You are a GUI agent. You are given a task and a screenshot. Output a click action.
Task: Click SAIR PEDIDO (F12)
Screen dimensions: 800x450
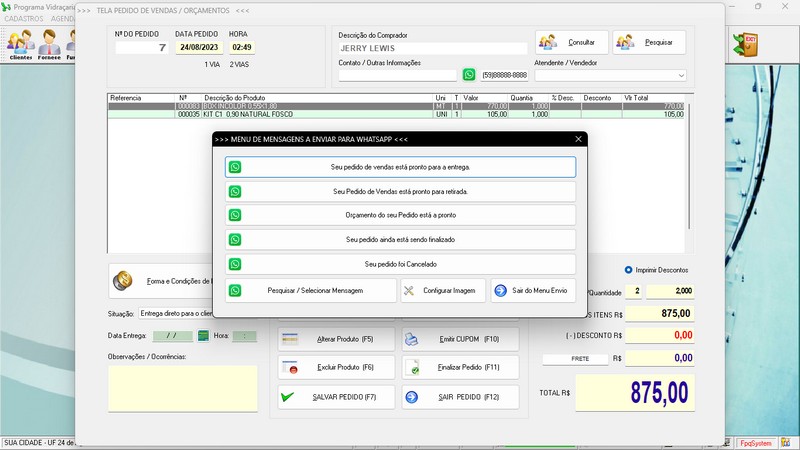click(x=460, y=397)
